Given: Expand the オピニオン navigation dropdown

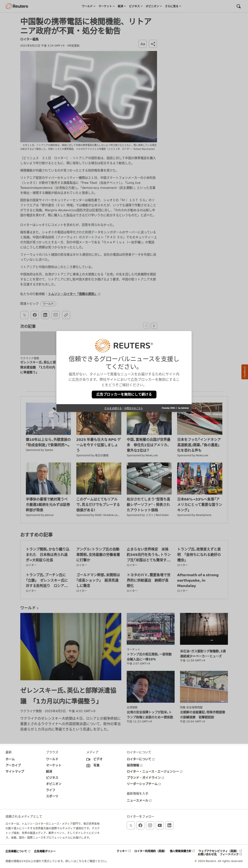Looking at the screenshot, I should click(154, 6).
